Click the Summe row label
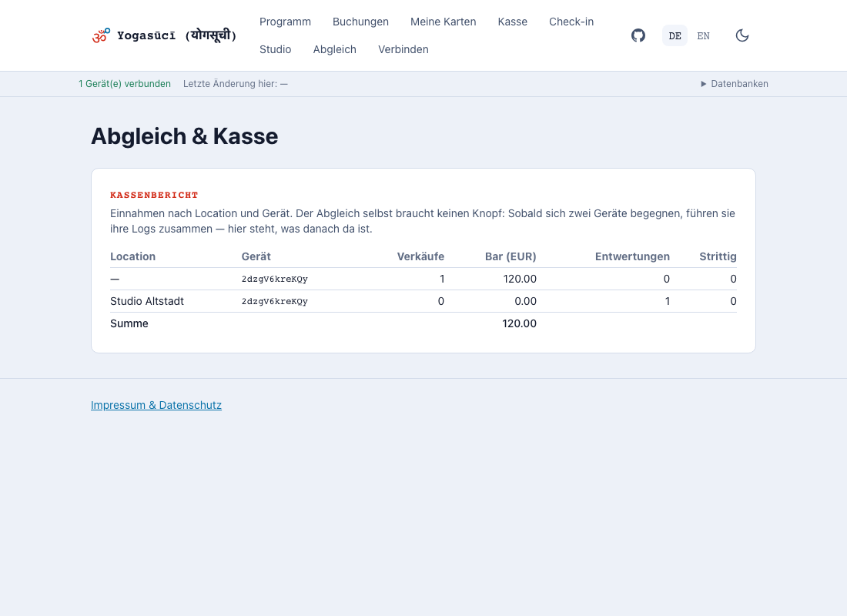847x616 pixels. coord(129,323)
